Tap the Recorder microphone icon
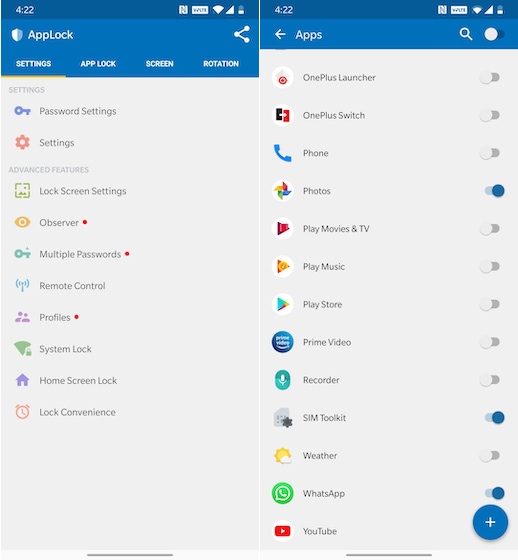518x560 pixels. point(283,380)
